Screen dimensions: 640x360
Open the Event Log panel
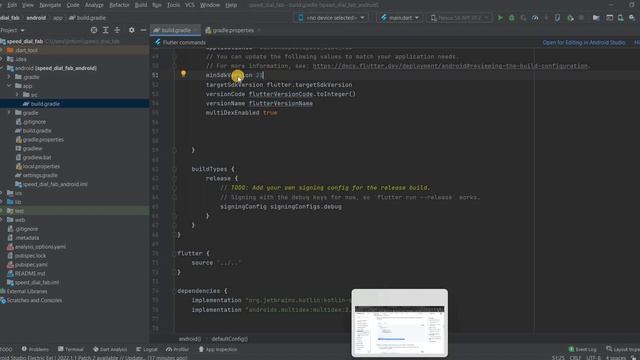point(583,349)
